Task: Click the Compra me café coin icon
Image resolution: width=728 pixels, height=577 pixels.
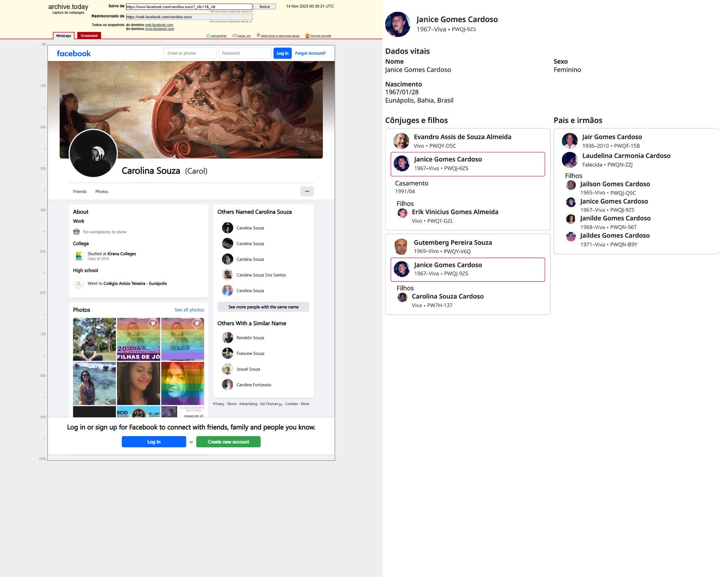Action: [307, 36]
